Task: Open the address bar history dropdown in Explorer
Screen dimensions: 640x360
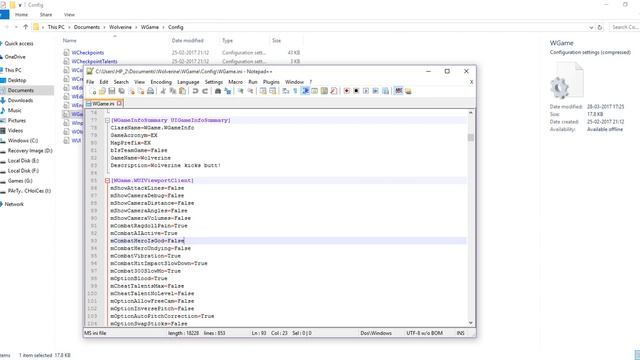Action: click(591, 27)
